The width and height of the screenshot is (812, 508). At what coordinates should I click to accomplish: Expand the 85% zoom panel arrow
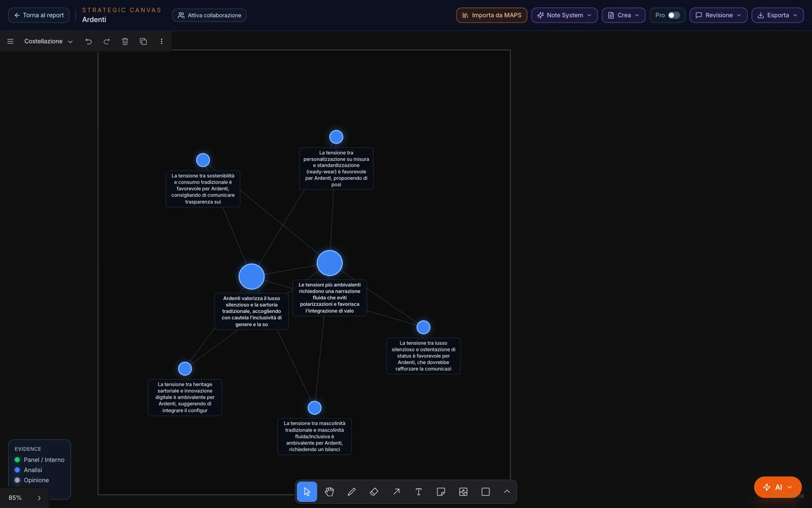39,498
